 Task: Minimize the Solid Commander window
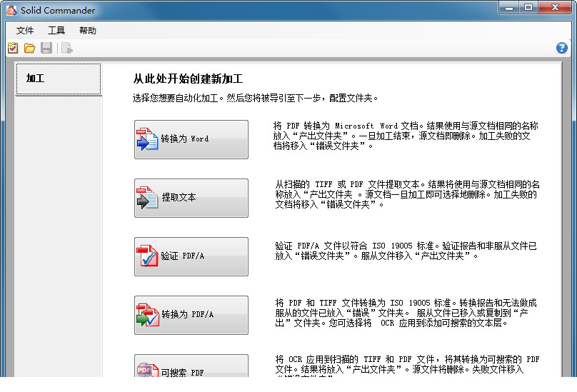click(x=509, y=8)
